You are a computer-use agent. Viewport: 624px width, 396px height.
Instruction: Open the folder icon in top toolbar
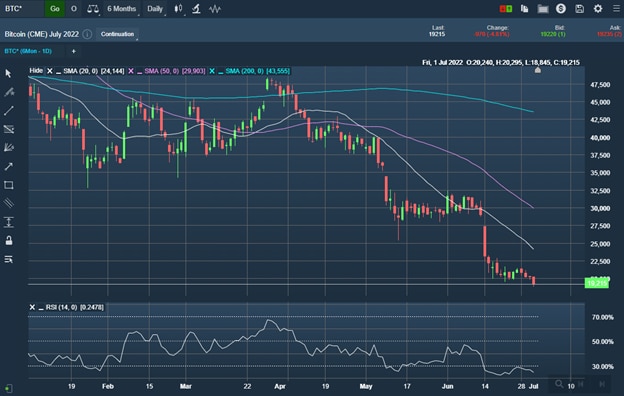[543, 9]
